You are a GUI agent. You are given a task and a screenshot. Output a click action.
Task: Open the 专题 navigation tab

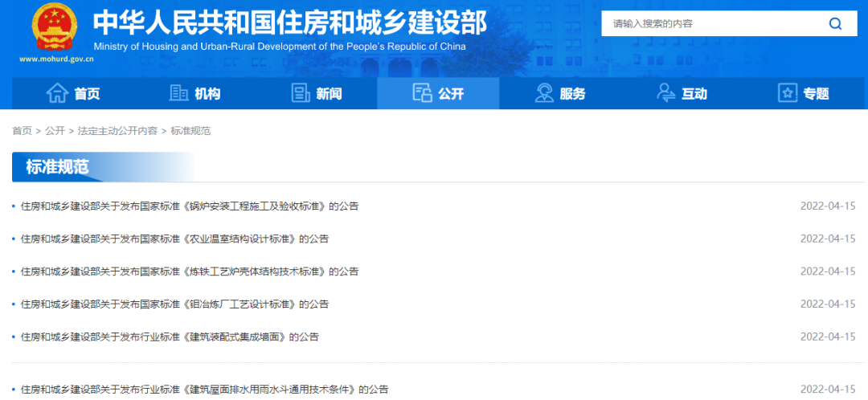[803, 93]
